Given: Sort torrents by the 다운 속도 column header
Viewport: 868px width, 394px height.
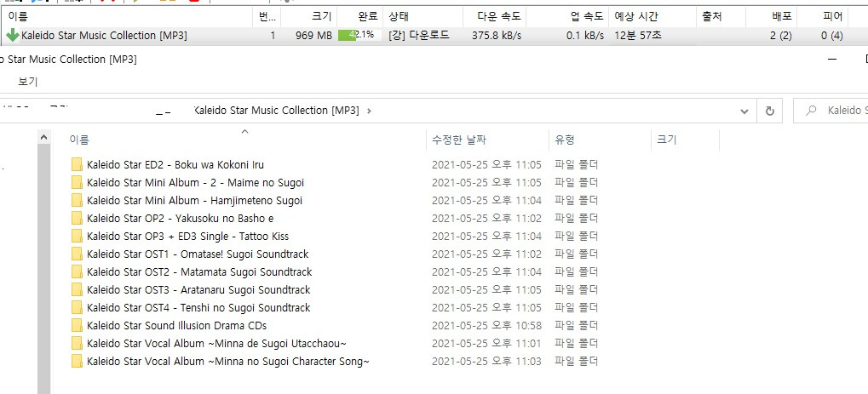Looking at the screenshot, I should click(x=499, y=17).
